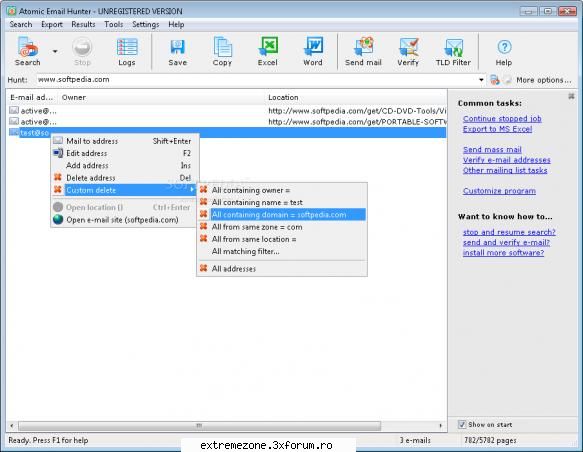This screenshot has width=583, height=452.
Task: Open Help from the toolbar
Action: (x=504, y=52)
